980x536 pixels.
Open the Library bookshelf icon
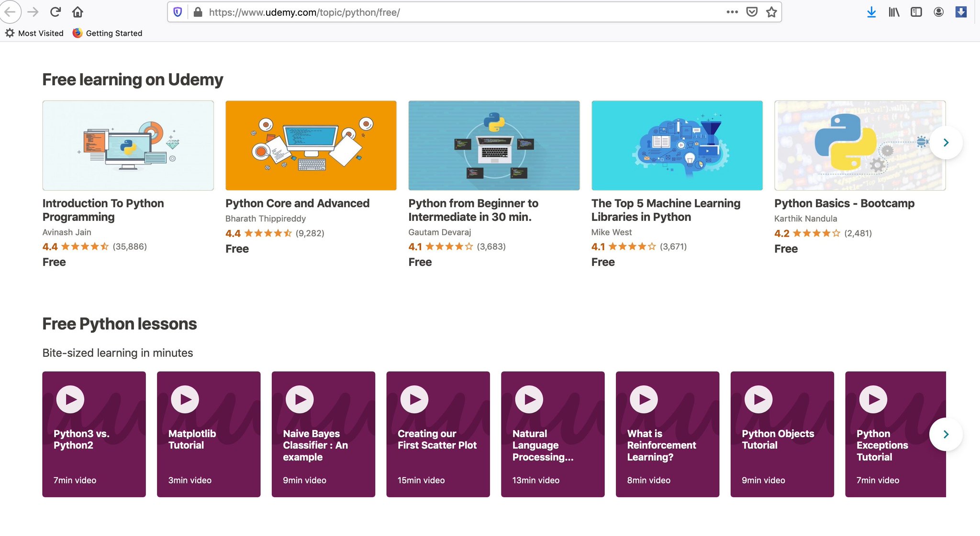coord(893,12)
